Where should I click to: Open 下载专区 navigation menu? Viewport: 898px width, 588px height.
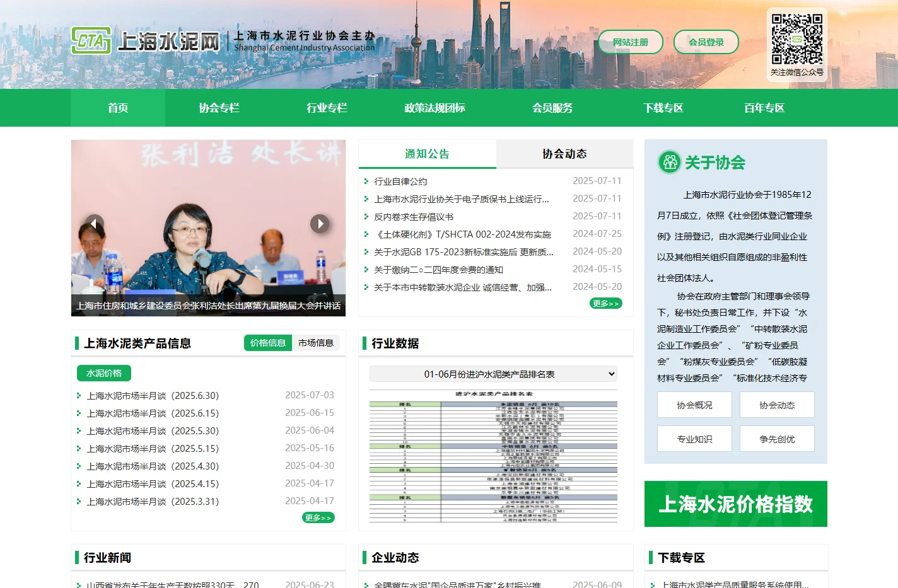(663, 108)
